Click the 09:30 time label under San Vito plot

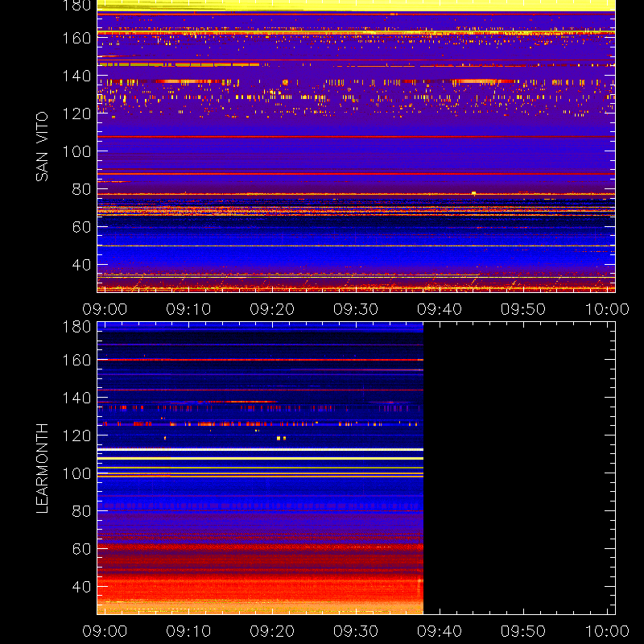click(x=356, y=309)
